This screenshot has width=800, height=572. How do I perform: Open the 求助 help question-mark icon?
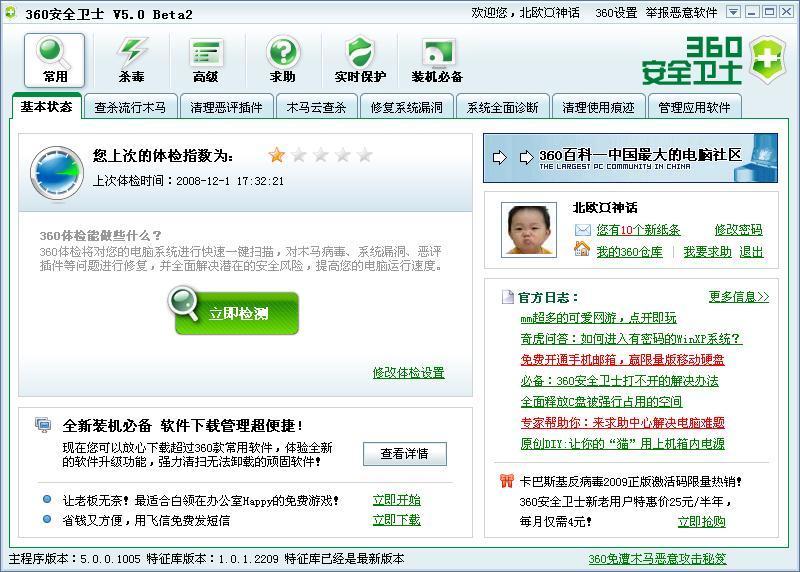pos(282,52)
